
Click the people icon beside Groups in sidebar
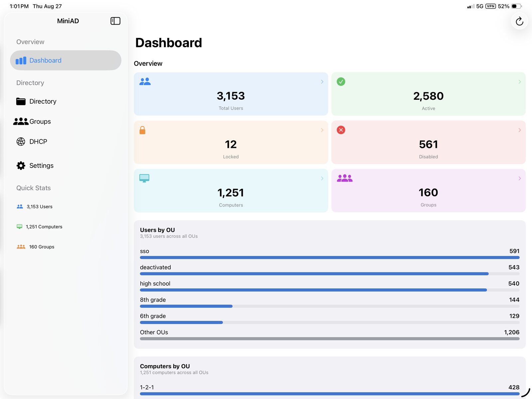point(21,121)
